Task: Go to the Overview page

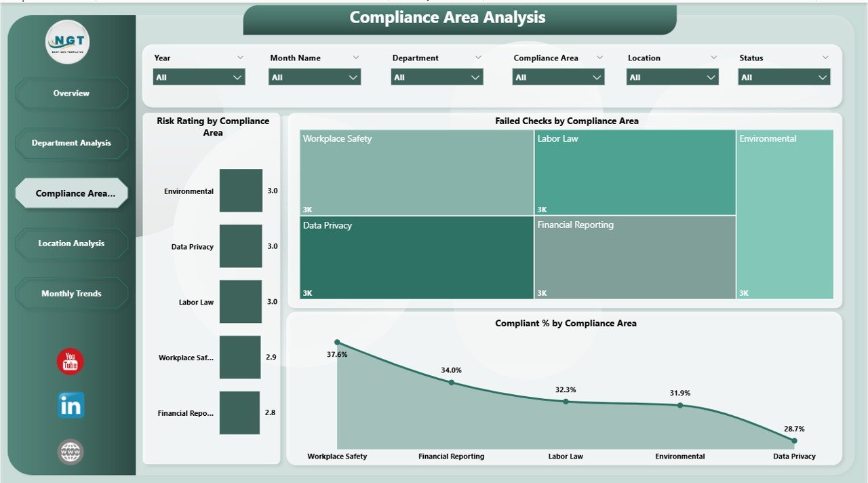Action: (x=71, y=93)
